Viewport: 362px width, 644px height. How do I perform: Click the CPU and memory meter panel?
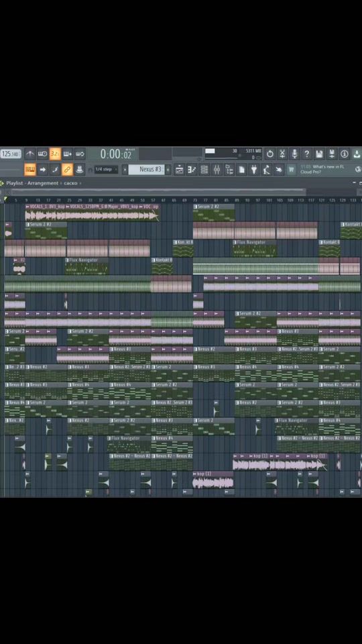point(233,154)
